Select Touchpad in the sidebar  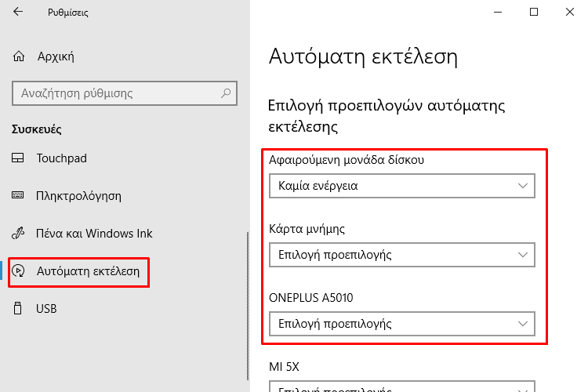(61, 158)
